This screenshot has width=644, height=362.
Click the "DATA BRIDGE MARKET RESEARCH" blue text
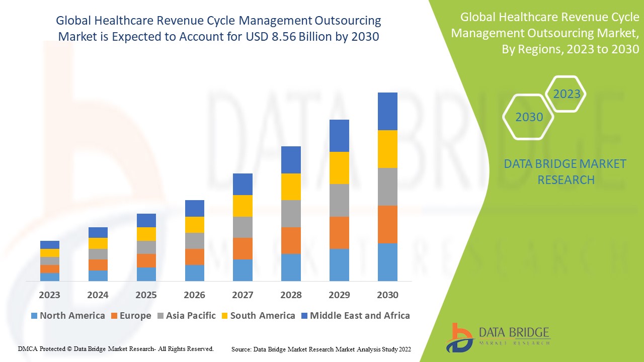coord(566,171)
